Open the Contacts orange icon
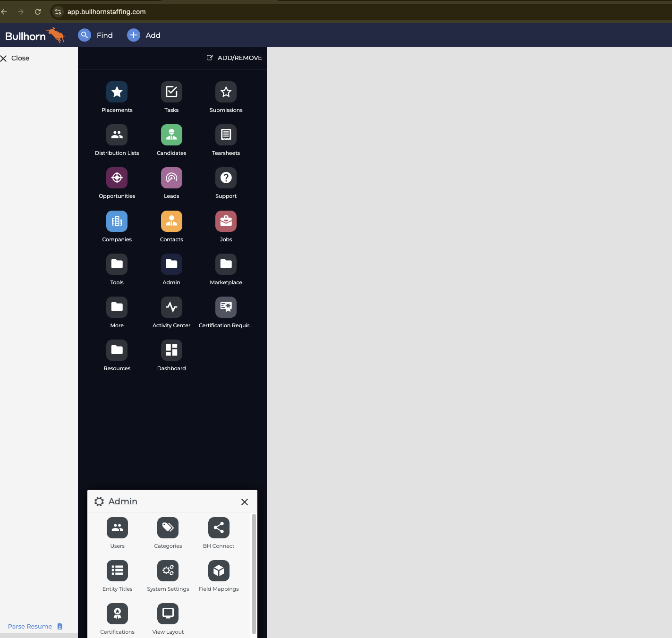The height and width of the screenshot is (638, 672). [171, 221]
